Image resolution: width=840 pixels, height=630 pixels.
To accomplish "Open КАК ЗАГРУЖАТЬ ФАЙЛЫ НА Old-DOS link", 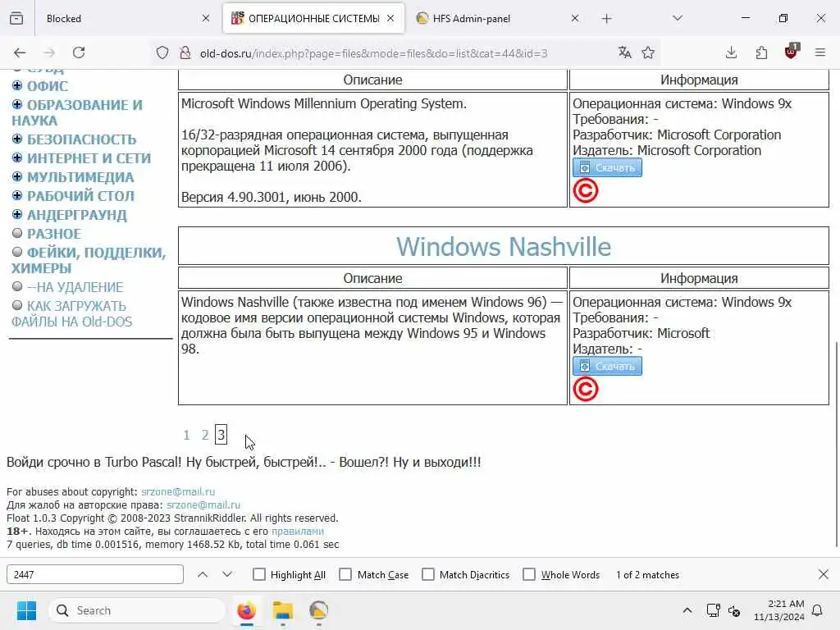I will click(72, 313).
